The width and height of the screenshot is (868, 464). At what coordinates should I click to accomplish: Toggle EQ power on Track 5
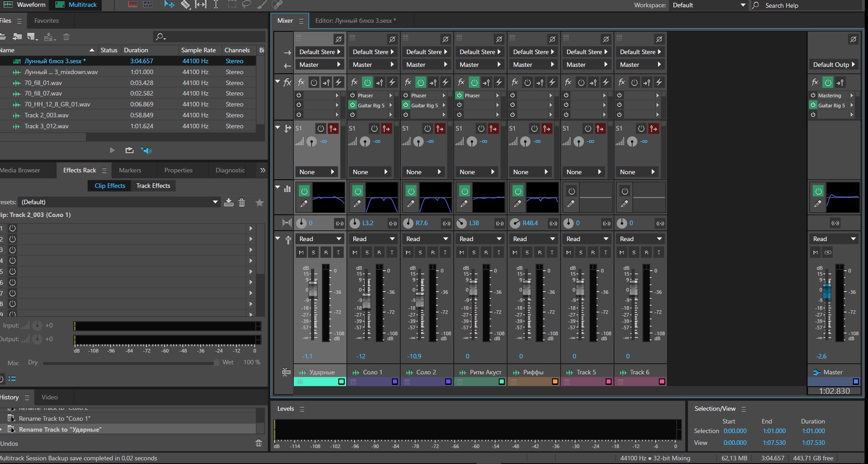(572, 191)
